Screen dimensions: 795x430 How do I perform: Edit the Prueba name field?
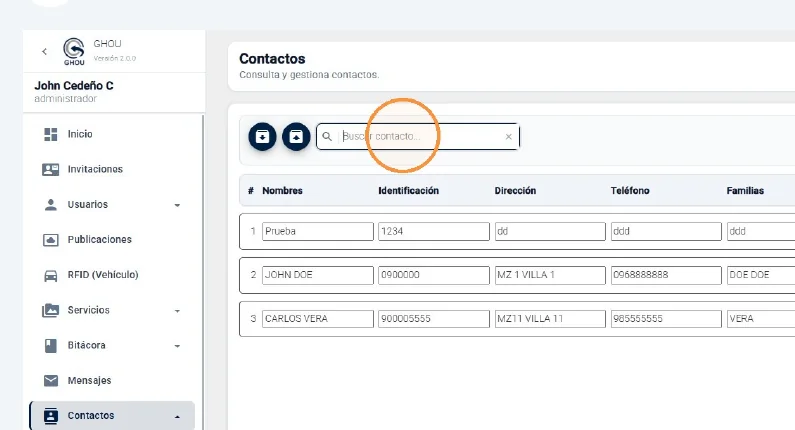coord(318,231)
